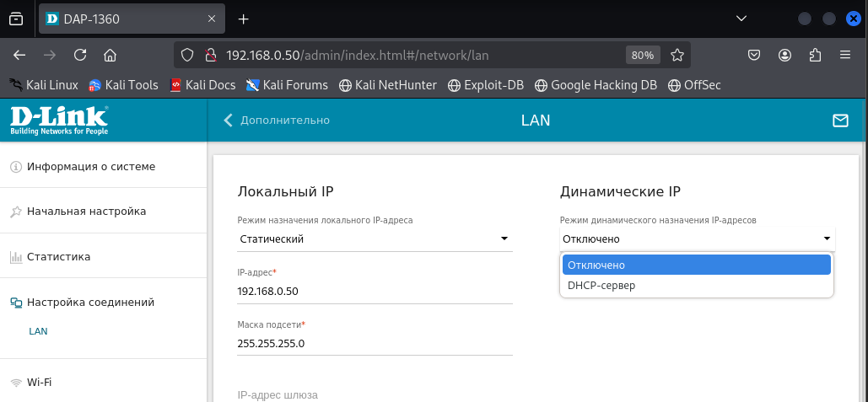Go to browser home page icon
The width and height of the screenshot is (868, 402).
pos(111,55)
